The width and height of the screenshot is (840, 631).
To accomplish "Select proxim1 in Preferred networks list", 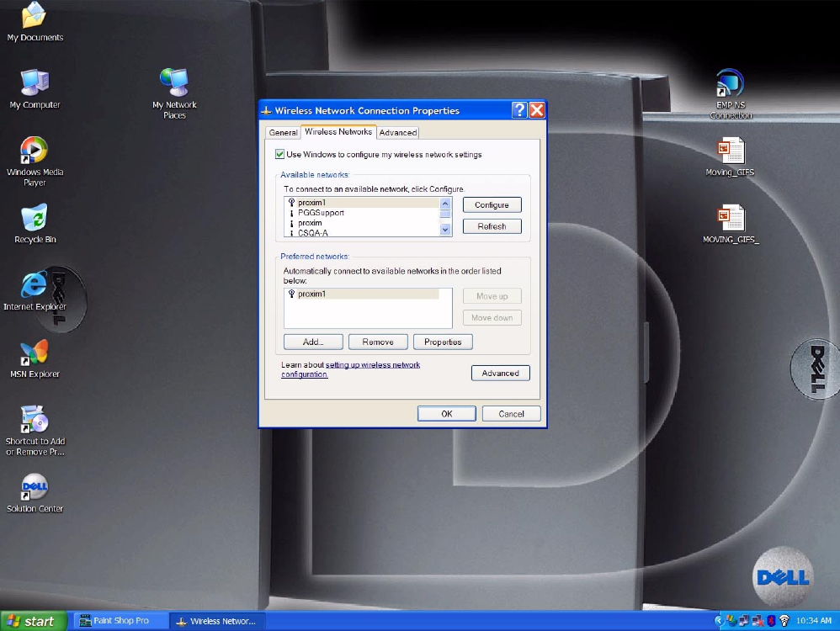I will point(362,294).
